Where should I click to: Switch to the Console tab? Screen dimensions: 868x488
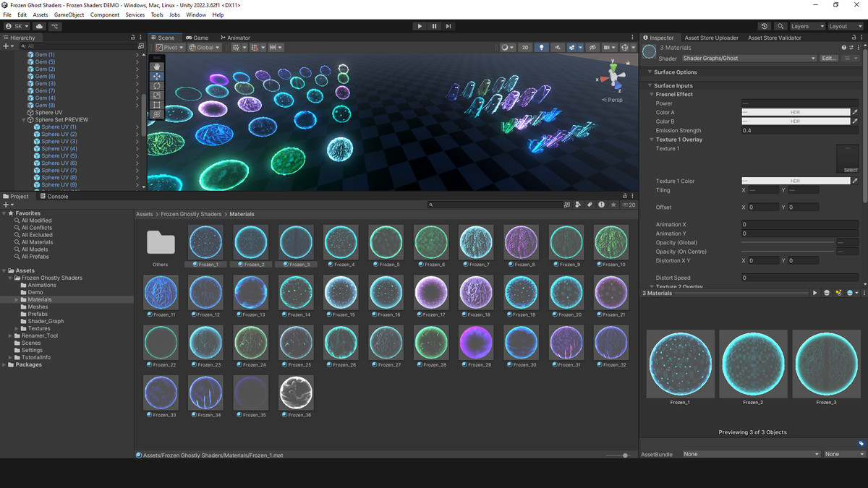click(x=54, y=196)
